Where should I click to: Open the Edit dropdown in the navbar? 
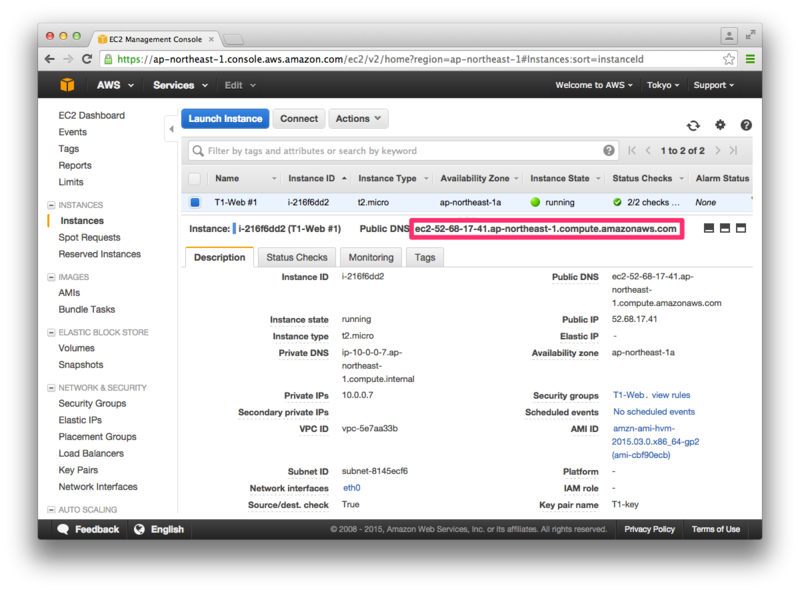240,85
